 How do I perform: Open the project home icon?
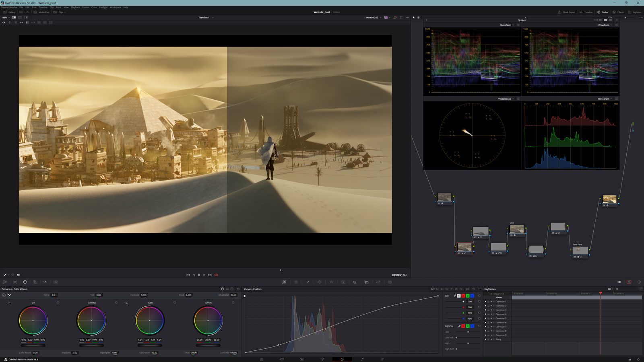630,359
